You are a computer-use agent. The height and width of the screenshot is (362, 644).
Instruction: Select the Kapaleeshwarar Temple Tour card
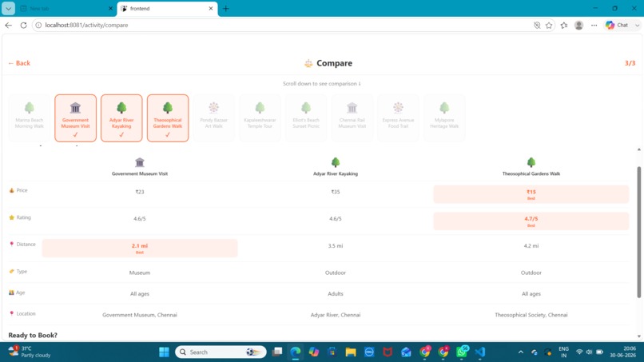[x=260, y=118]
